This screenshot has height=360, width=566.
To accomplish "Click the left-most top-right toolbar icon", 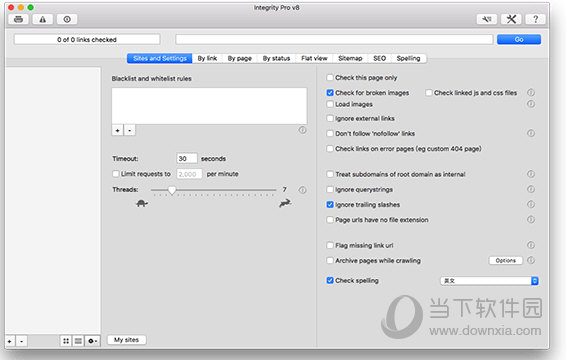I will pos(487,19).
